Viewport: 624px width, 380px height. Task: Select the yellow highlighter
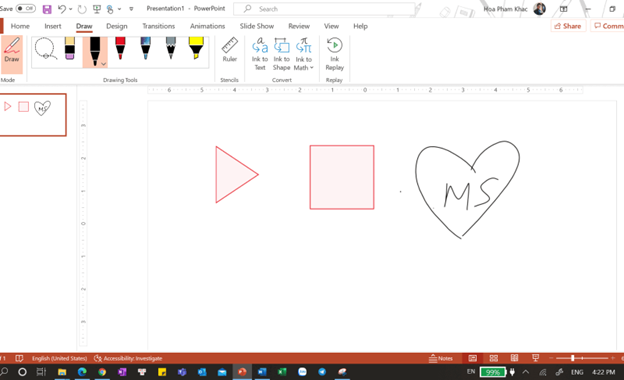point(196,48)
